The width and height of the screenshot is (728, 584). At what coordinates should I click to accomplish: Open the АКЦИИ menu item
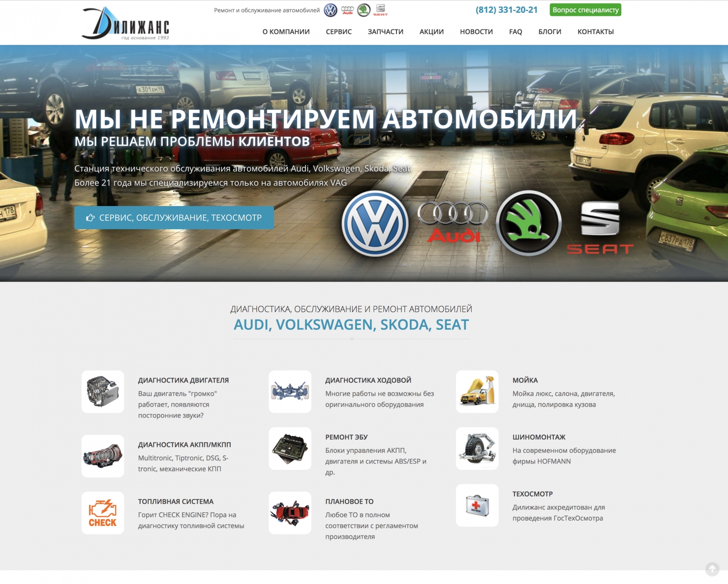pyautogui.click(x=432, y=31)
